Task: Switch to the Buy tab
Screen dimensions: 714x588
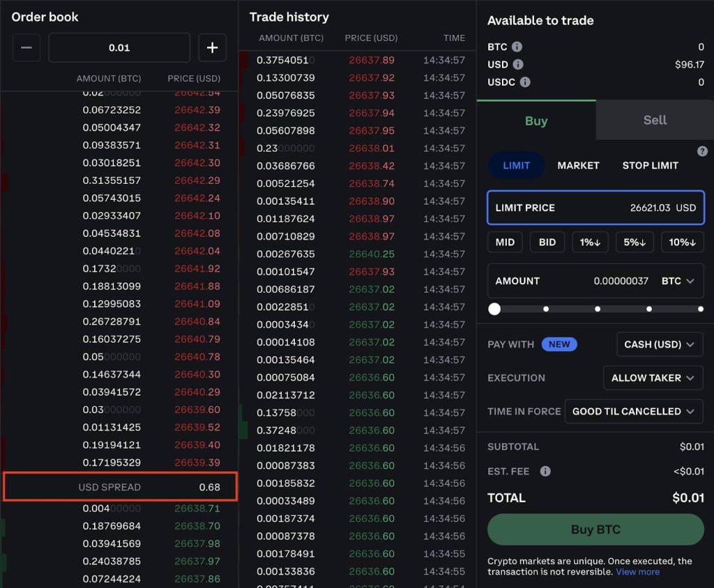Action: (535, 121)
